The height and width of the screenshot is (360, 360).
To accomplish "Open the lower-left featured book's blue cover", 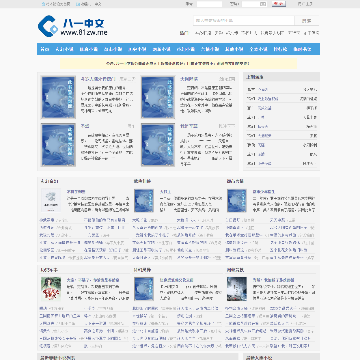I will pyautogui.click(x=58, y=145).
